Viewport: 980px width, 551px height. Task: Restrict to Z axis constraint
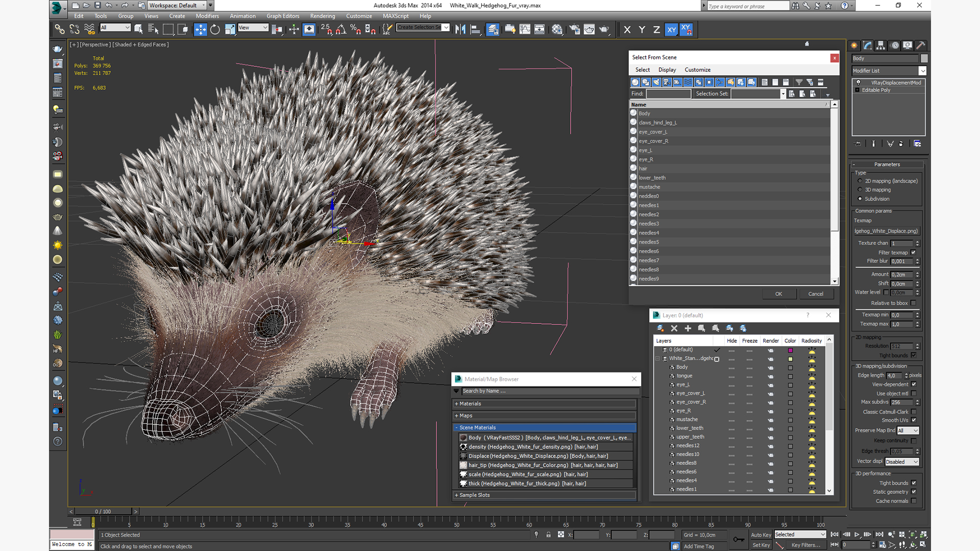pyautogui.click(x=656, y=30)
